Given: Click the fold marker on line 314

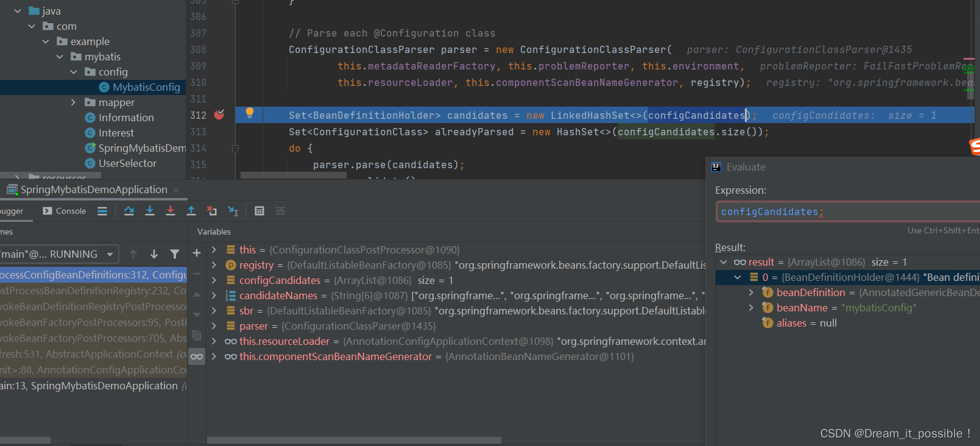Looking at the screenshot, I should click(x=235, y=148).
